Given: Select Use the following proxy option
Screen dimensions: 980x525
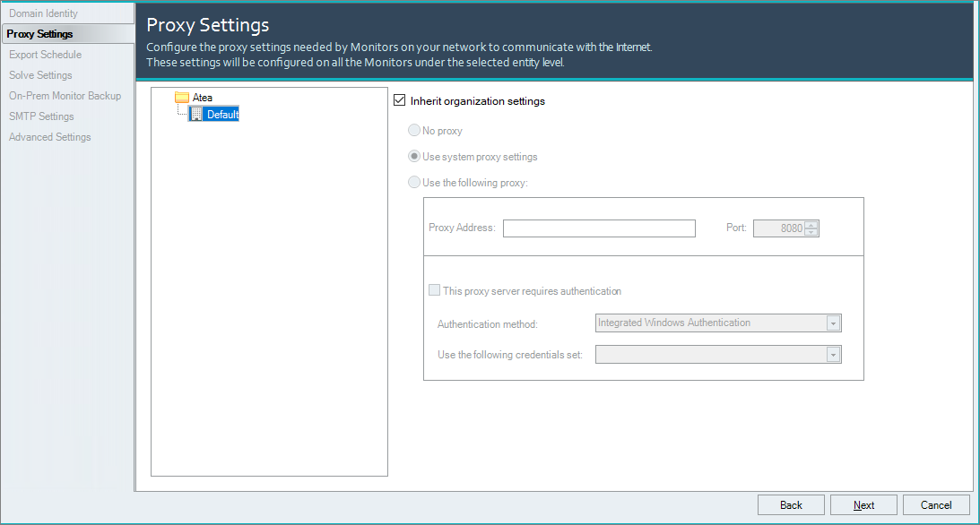Looking at the screenshot, I should pyautogui.click(x=414, y=183).
